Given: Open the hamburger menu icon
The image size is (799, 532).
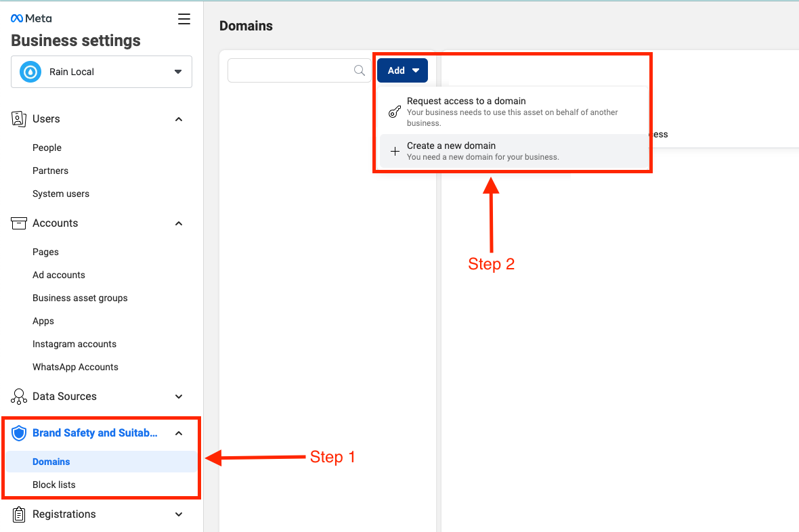Looking at the screenshot, I should [183, 19].
